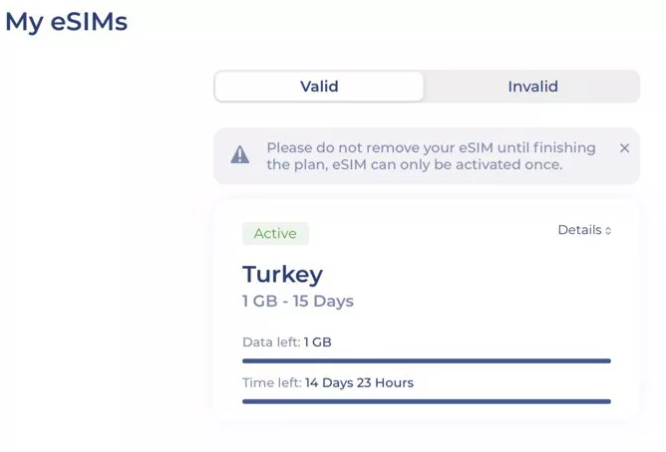Click the warning triangle icon
Image resolution: width=666 pixels, height=452 pixels.
point(240,155)
